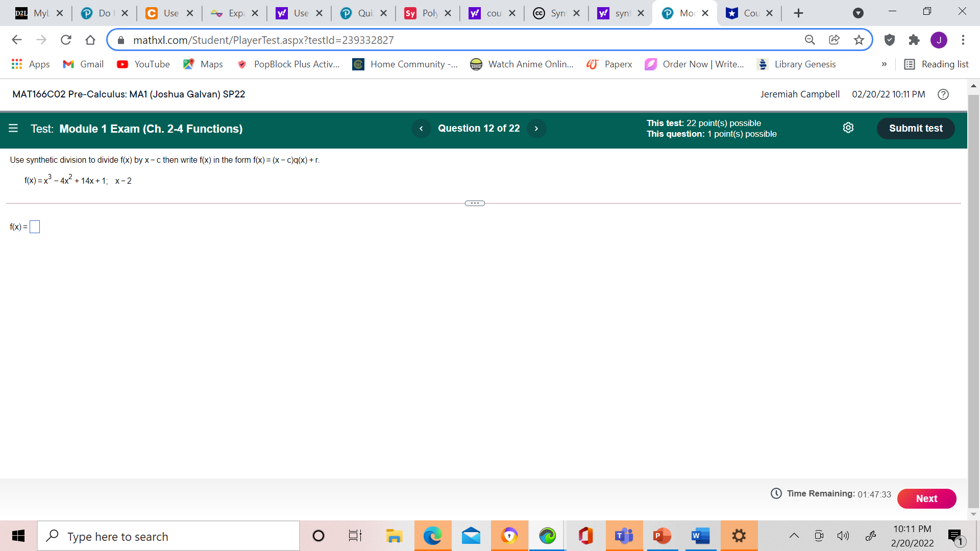This screenshot has height=551, width=980.
Task: Expand the question divider ellipsis
Action: point(475,203)
